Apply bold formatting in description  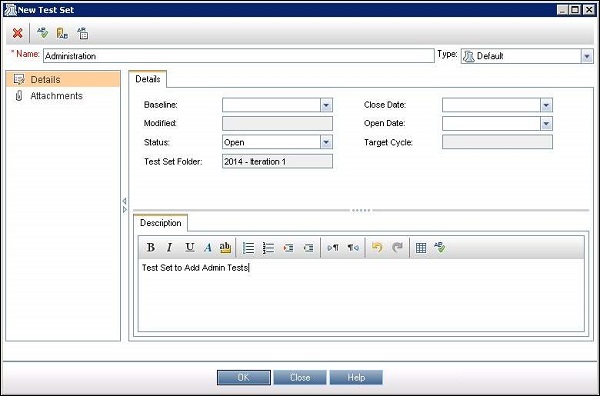coord(151,248)
